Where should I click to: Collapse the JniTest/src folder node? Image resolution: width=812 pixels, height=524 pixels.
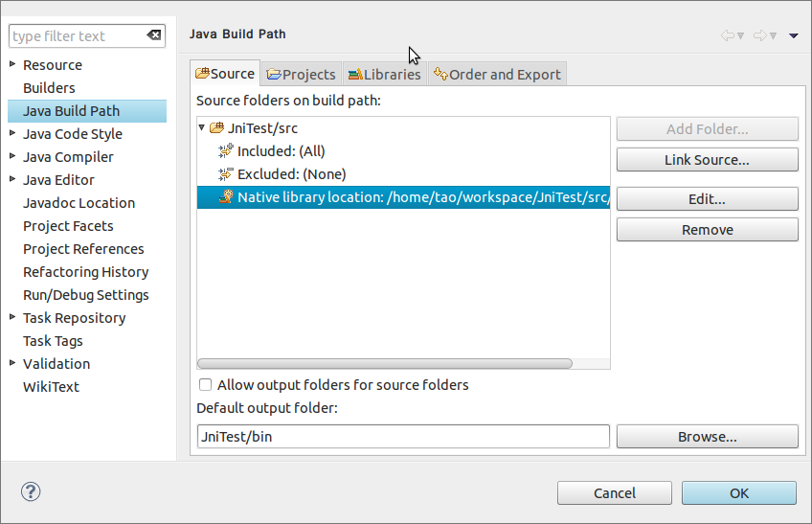click(202, 127)
